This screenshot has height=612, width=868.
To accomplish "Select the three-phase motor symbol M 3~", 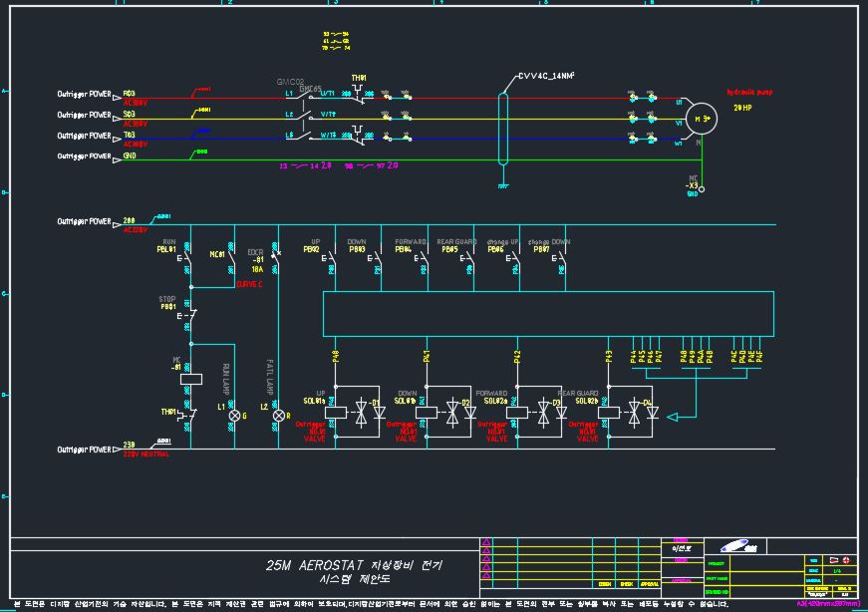I will click(x=702, y=119).
